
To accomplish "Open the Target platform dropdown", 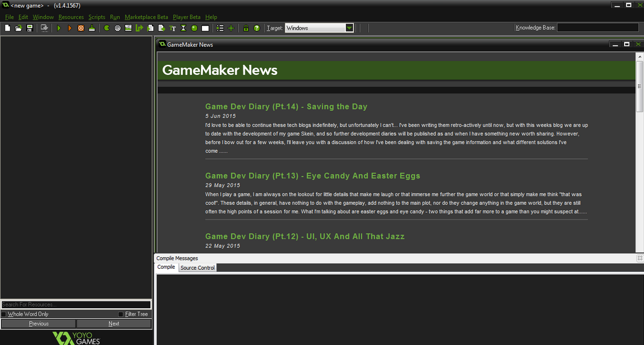I will click(x=349, y=28).
